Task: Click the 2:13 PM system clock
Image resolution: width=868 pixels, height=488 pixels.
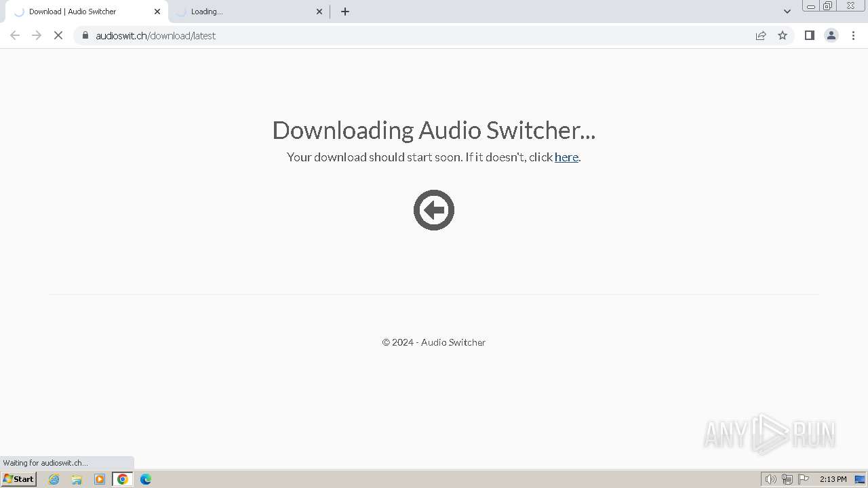Action: pos(833,479)
